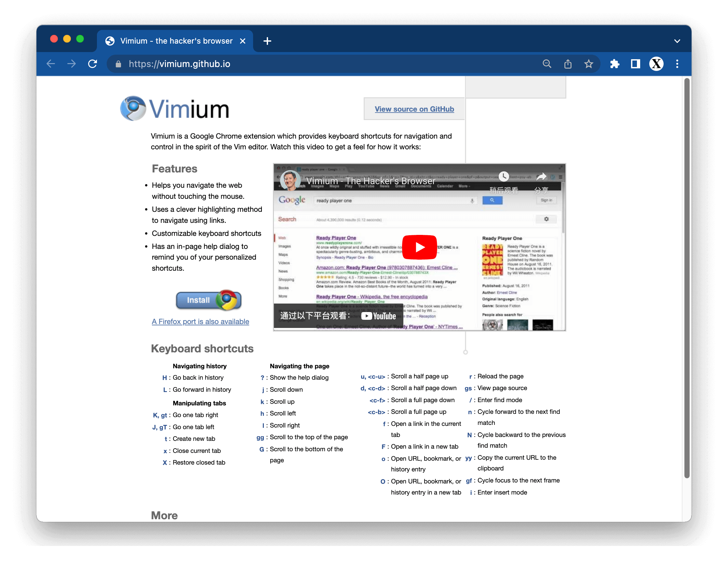Click View source on GitHub link
The width and height of the screenshot is (728, 570).
[414, 109]
